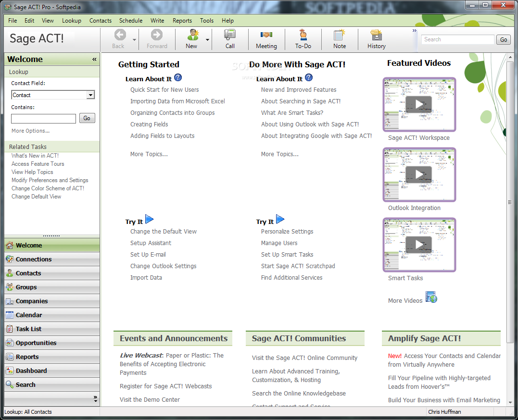Click help icon beside Do More Learn About It
This screenshot has width=518, height=420.
point(309,77)
